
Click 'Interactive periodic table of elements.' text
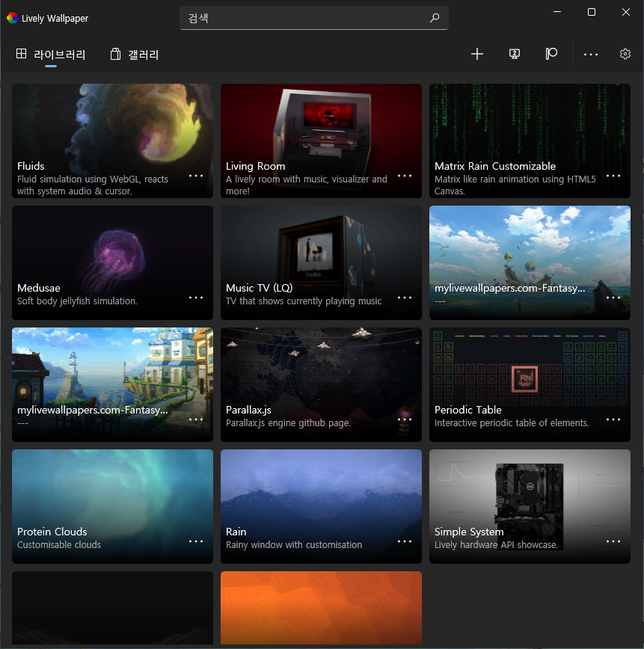pos(512,422)
